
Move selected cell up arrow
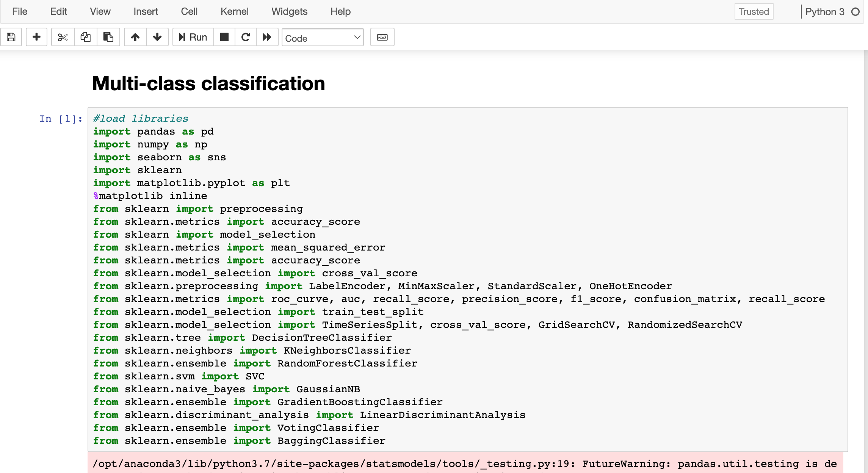(135, 37)
